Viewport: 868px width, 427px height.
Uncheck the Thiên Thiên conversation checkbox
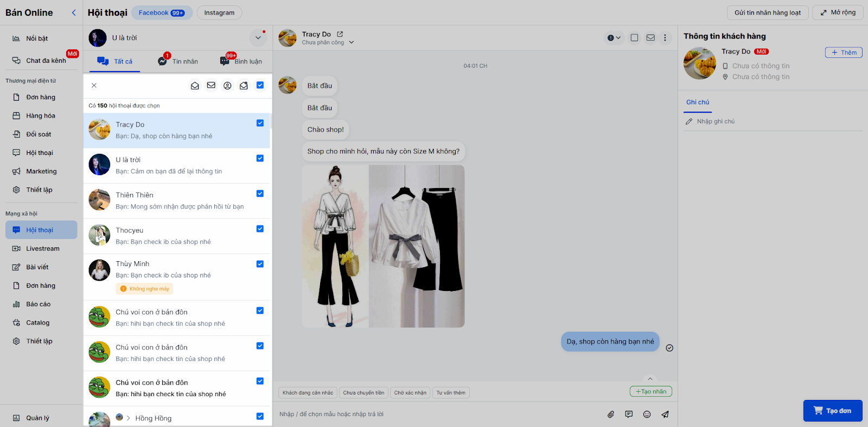coord(260,193)
